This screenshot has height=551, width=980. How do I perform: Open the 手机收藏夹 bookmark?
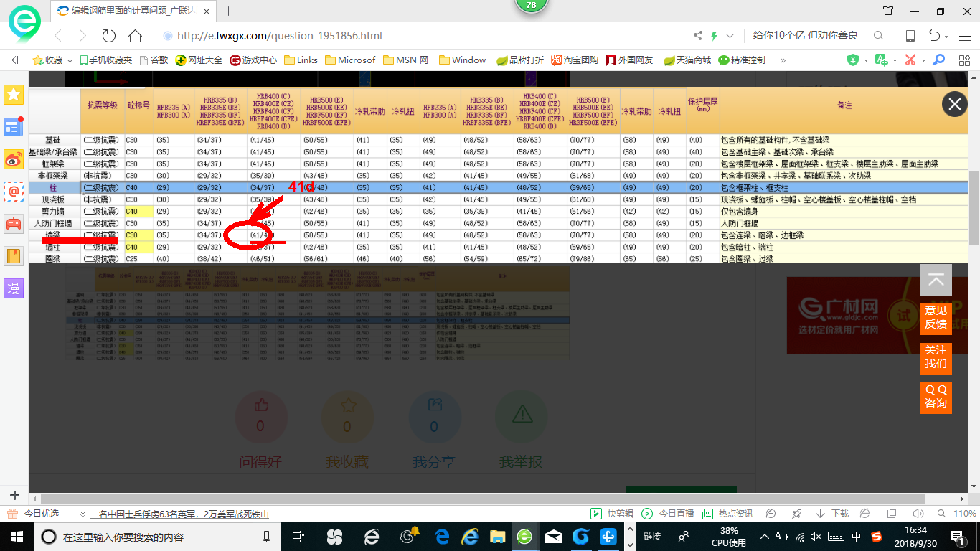(105, 60)
